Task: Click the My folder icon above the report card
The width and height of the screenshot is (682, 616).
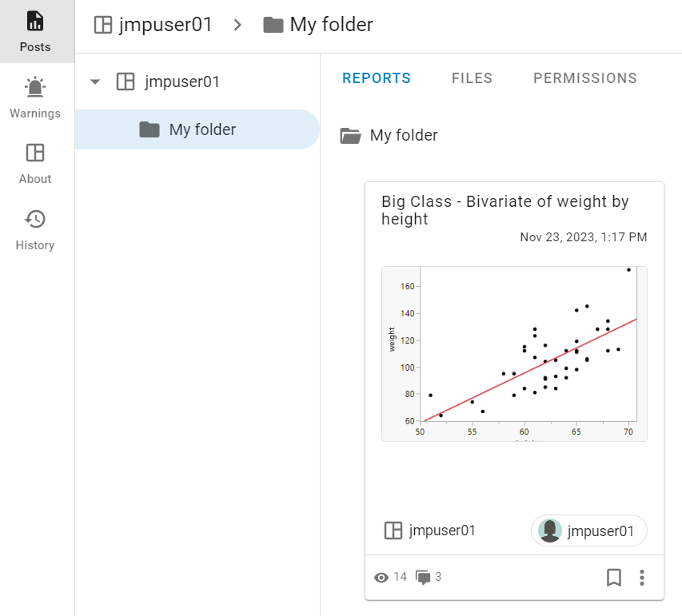Action: 349,135
